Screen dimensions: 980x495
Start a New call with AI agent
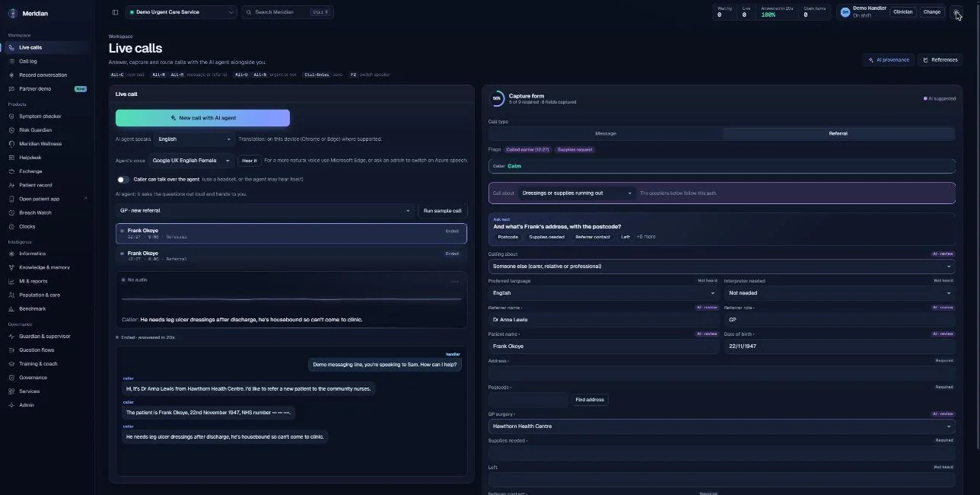202,118
